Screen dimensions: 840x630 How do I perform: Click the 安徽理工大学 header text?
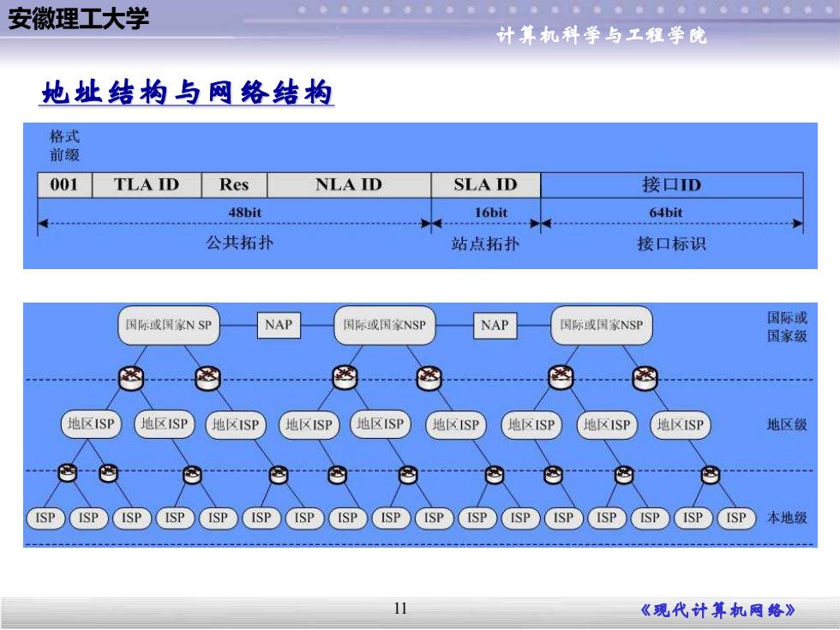click(79, 20)
